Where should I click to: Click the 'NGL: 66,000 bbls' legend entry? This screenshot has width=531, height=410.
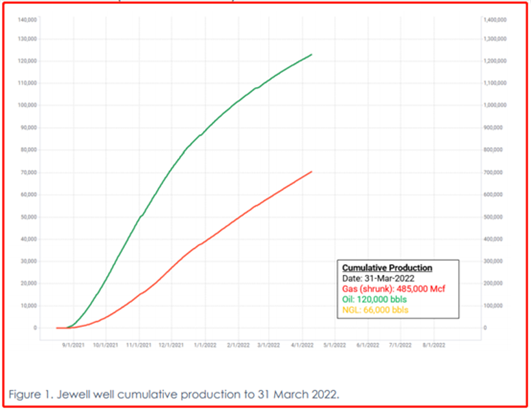(x=375, y=310)
